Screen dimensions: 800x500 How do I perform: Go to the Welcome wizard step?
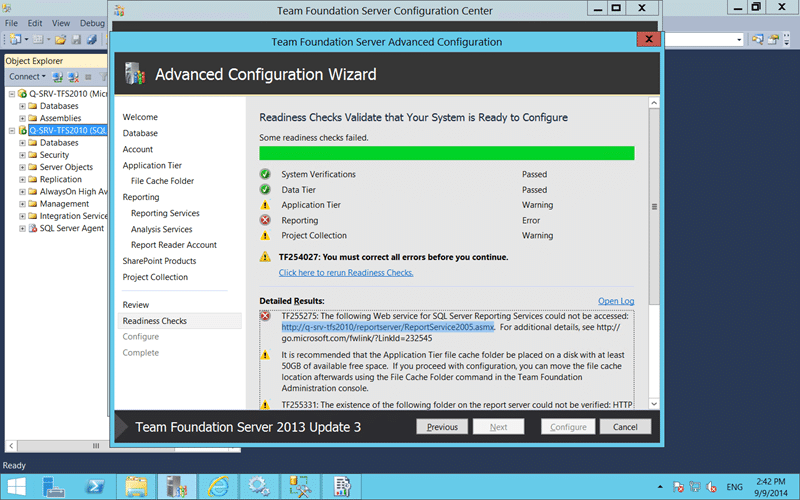pos(140,117)
